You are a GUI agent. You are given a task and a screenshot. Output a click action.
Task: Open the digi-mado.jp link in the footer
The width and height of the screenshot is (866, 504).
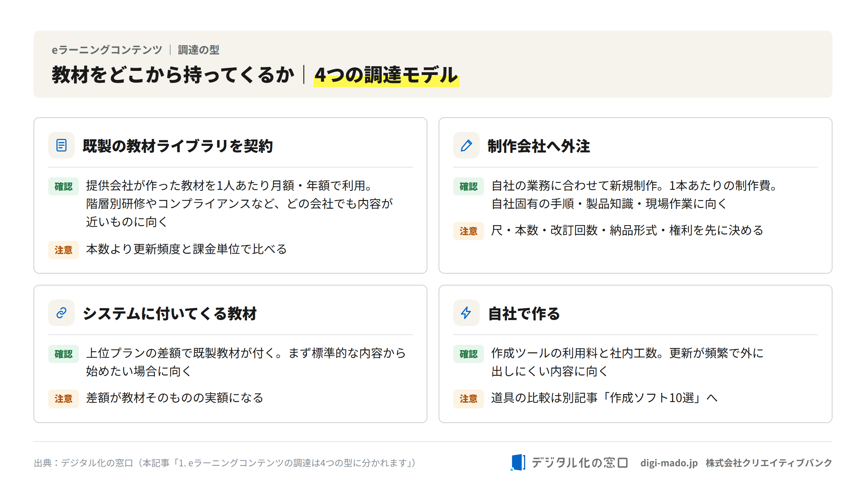coord(669,463)
